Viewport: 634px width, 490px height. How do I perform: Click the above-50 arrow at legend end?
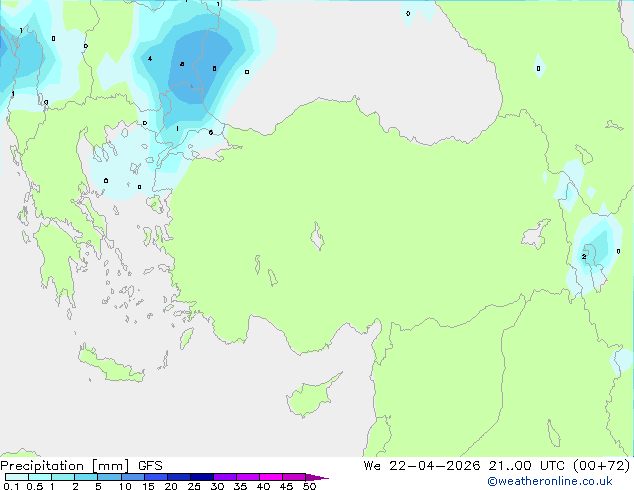317,477
